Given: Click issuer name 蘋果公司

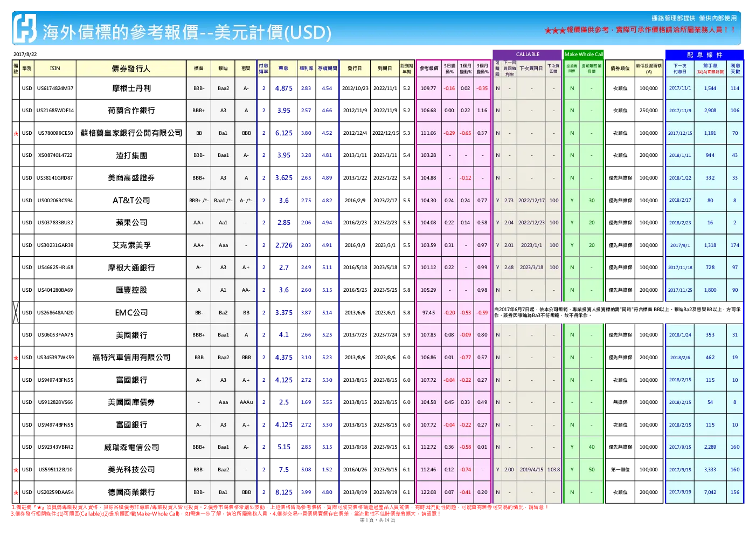Looking at the screenshot, I should point(131,223).
